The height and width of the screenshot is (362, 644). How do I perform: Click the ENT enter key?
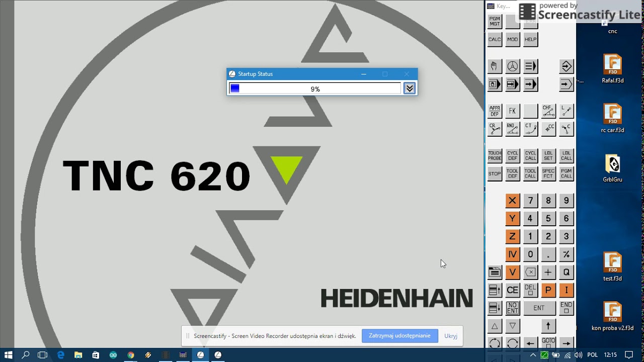(x=539, y=308)
